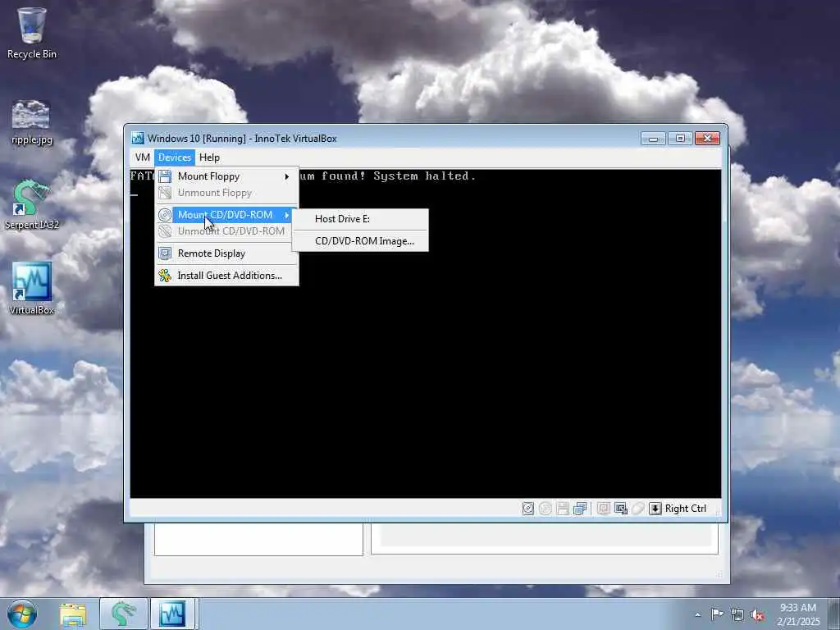Select the ripple.jpg desktop file
This screenshot has height=630, width=840.
click(x=32, y=122)
